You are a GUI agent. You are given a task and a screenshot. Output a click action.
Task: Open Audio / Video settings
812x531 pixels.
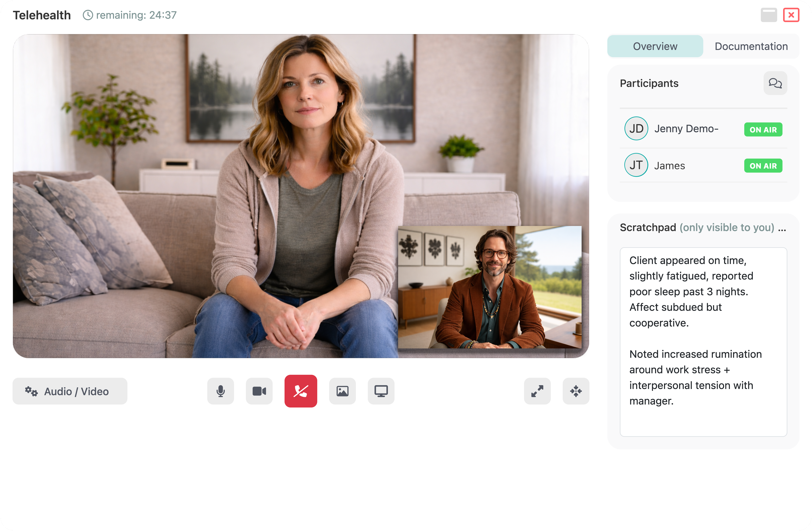[70, 391]
